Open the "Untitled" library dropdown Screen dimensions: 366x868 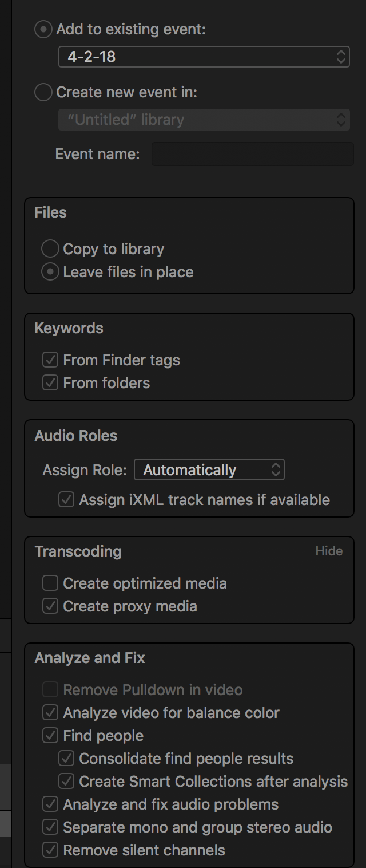pos(204,120)
